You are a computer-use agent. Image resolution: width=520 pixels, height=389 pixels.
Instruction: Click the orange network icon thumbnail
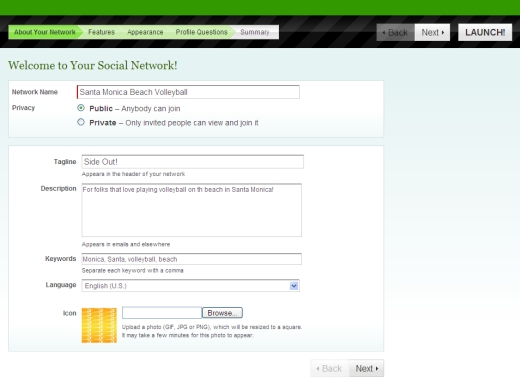tap(99, 325)
